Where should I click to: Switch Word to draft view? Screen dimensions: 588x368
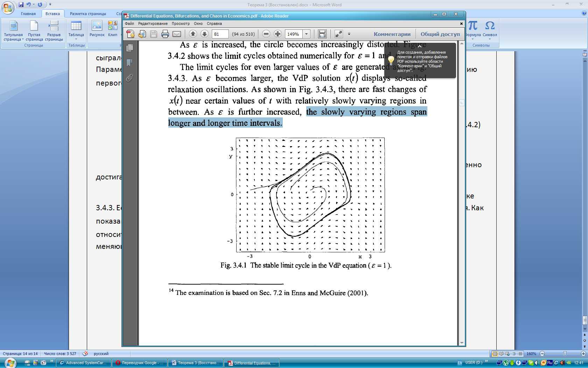point(520,354)
